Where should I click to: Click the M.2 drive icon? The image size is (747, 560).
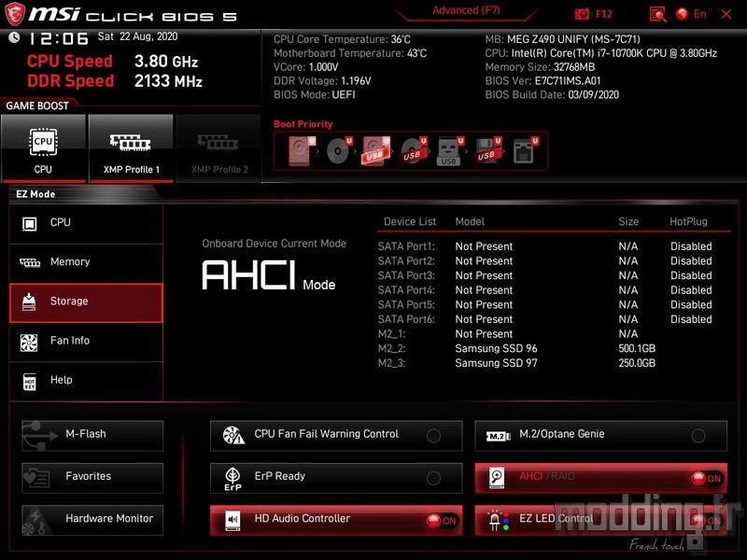[x=499, y=436]
